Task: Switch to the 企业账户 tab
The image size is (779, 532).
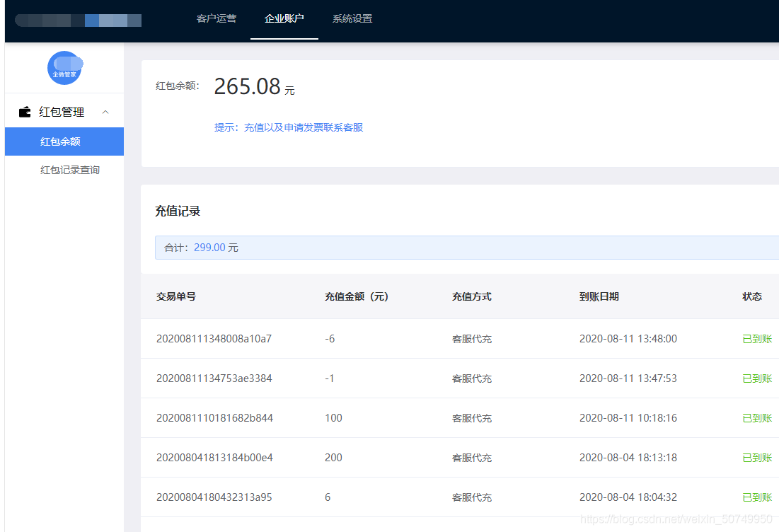Action: 284,18
